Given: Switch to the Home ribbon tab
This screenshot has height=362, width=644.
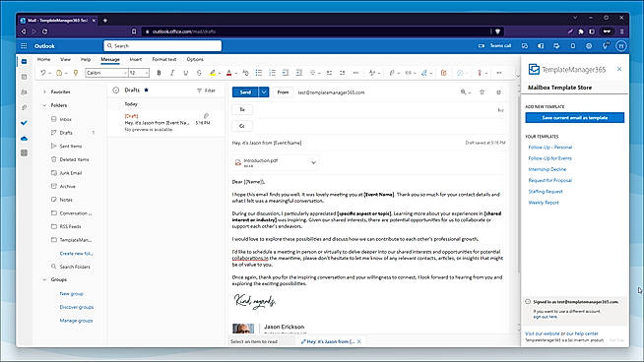Looking at the screenshot, I should (x=44, y=59).
